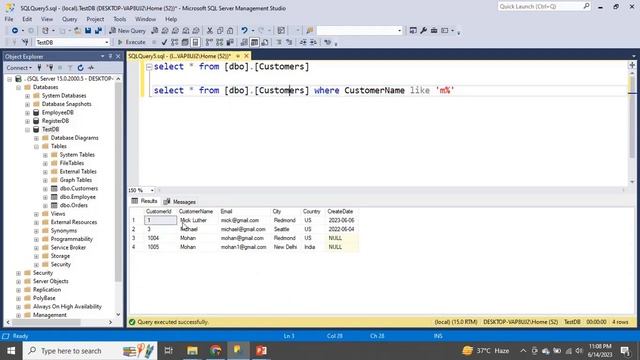Viewport: 640px width, 360px height.
Task: Click the Parse query checkmark icon
Action: pyautogui.click(x=164, y=42)
